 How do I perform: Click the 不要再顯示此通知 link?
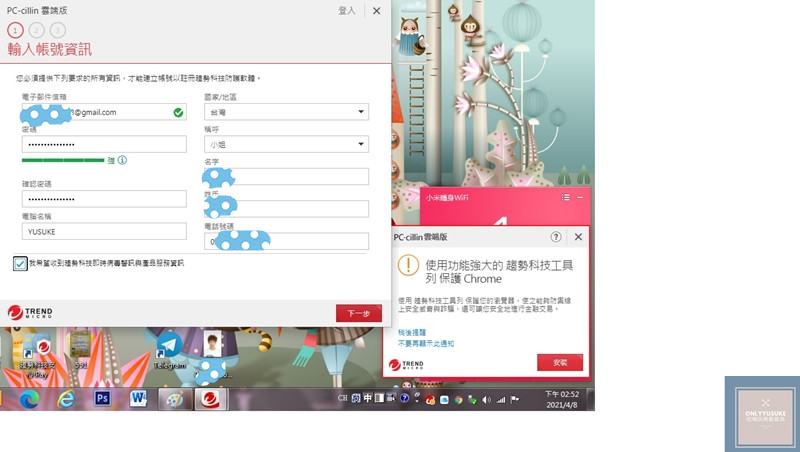click(426, 343)
